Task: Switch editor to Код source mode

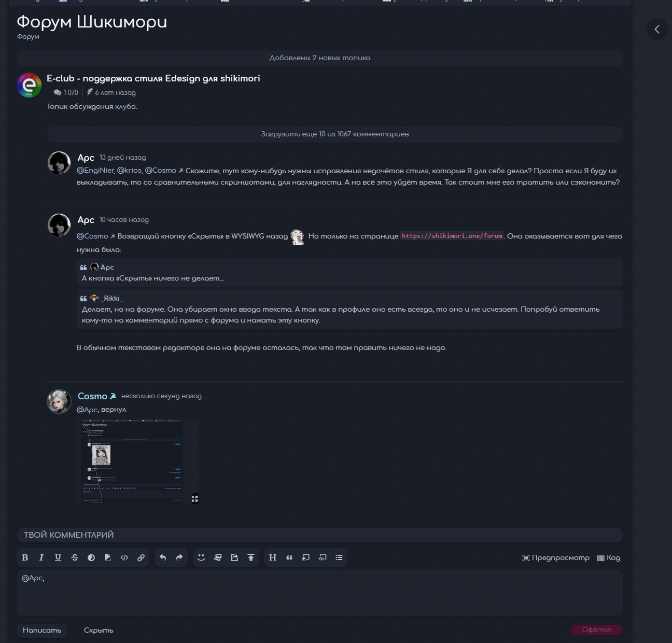Action: click(x=609, y=558)
